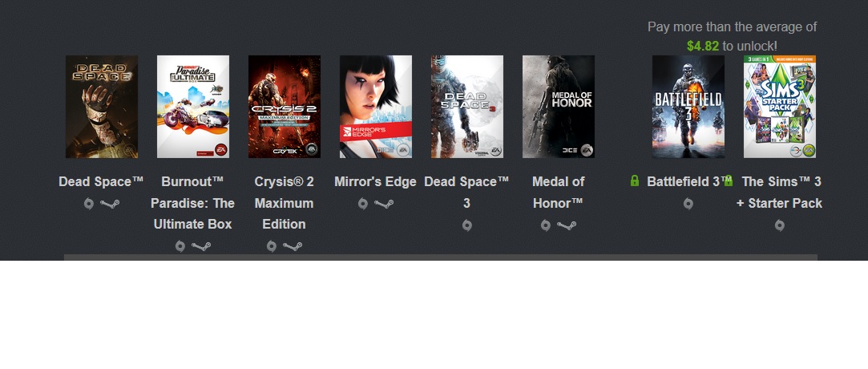Viewport: 868px width, 369px height.
Task: Open the Mirror's Edge cover image
Action: pos(376,107)
